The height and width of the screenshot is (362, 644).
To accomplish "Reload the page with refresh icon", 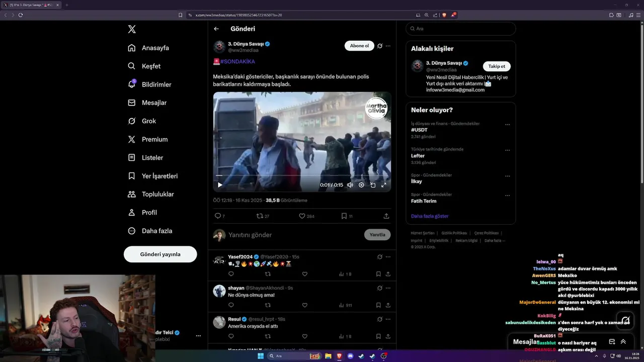I will click(x=21, y=15).
